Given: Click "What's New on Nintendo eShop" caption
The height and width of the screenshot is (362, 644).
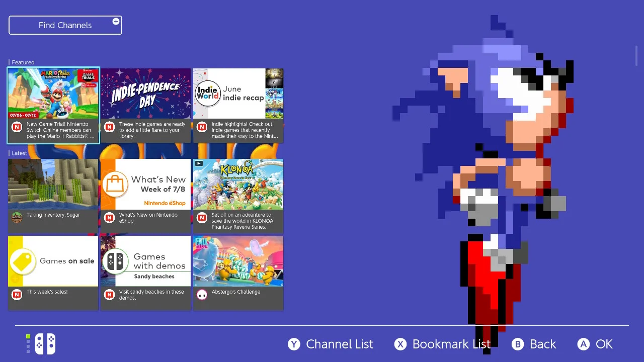Looking at the screenshot, I should (x=148, y=218).
